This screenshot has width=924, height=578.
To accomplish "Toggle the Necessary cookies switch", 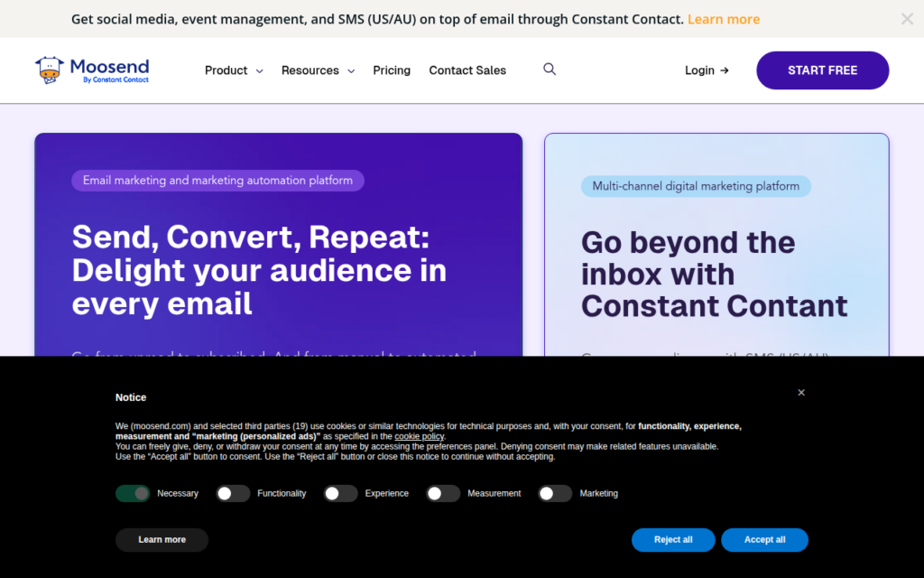I will pos(133,494).
